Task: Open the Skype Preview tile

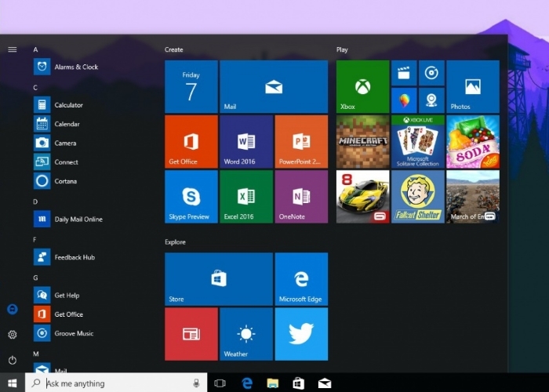Action: (191, 197)
